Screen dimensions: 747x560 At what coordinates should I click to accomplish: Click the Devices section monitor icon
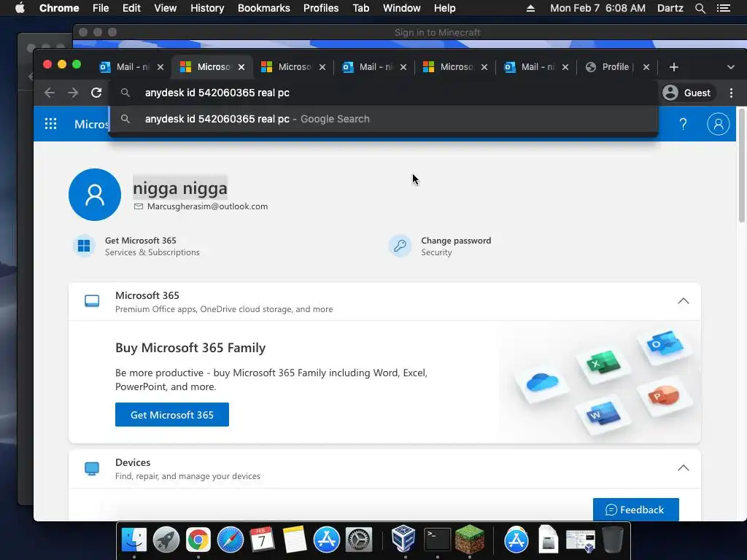[92, 468]
